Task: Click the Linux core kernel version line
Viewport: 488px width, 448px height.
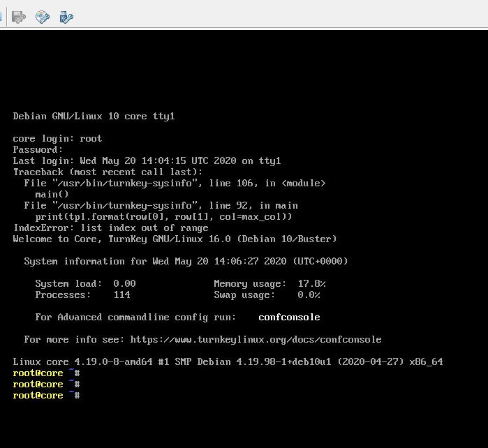Action: pos(228,362)
